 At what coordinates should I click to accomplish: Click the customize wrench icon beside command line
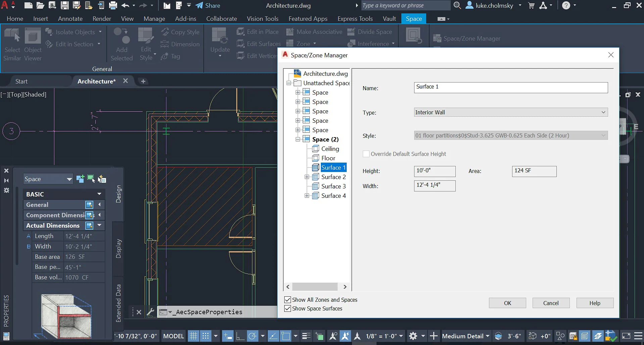tap(151, 312)
